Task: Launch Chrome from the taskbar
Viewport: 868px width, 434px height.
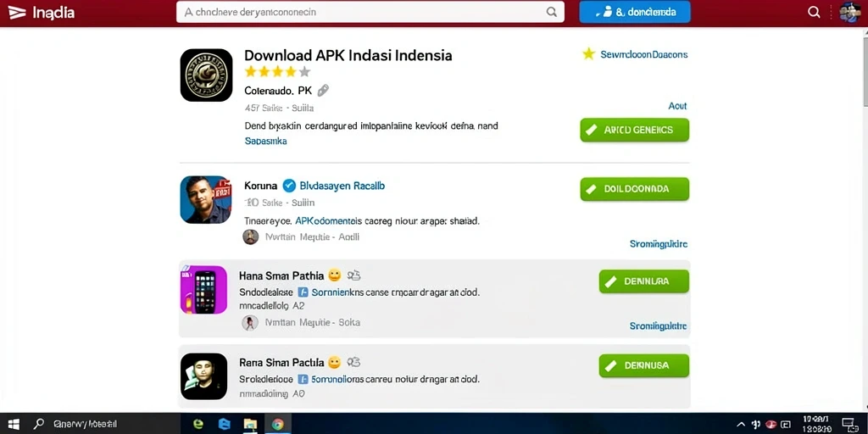Action: pos(277,425)
